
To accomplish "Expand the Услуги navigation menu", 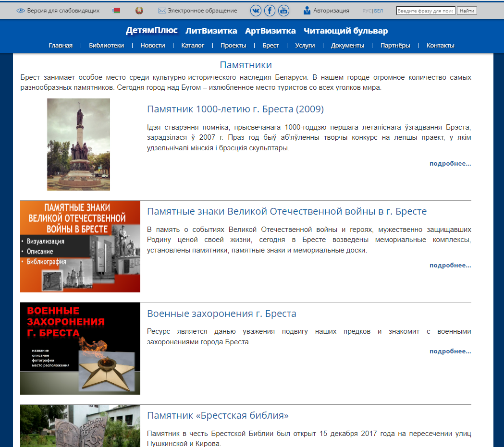I will (x=305, y=46).
